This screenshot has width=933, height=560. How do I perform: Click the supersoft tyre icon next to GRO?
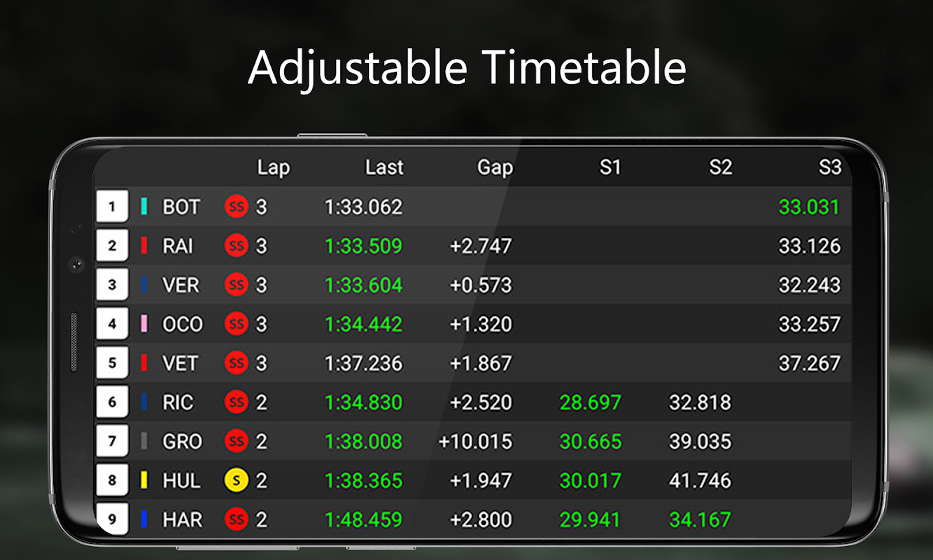pyautogui.click(x=237, y=442)
